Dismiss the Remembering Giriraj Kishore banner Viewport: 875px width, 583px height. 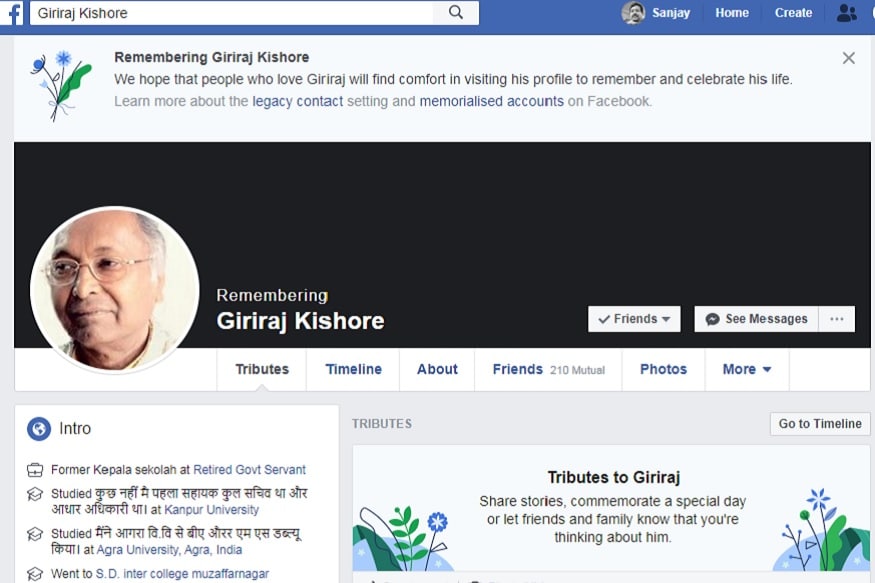[848, 58]
